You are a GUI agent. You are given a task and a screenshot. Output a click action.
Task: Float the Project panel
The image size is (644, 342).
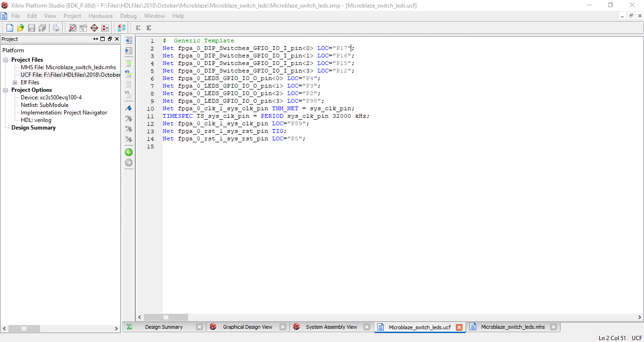coord(110,39)
